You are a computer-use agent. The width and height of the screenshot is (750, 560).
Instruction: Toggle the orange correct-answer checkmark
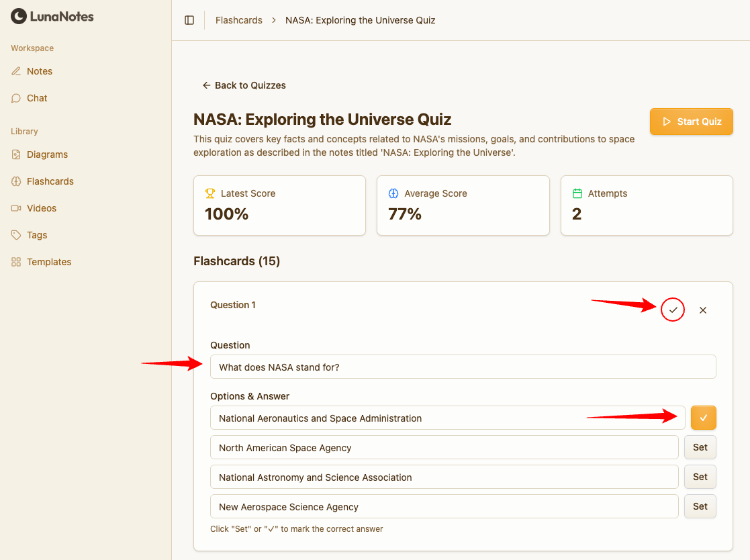pos(703,418)
